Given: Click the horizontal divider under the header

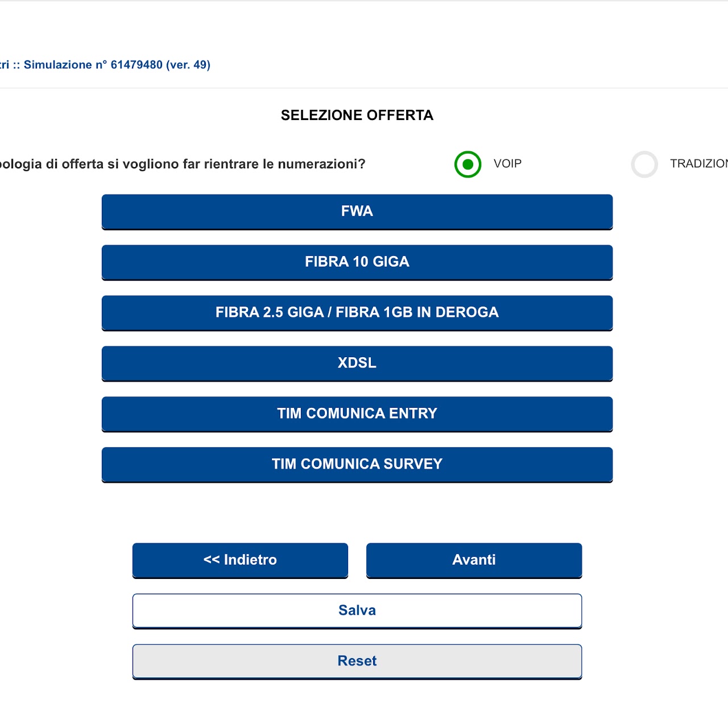Looking at the screenshot, I should click(x=364, y=88).
